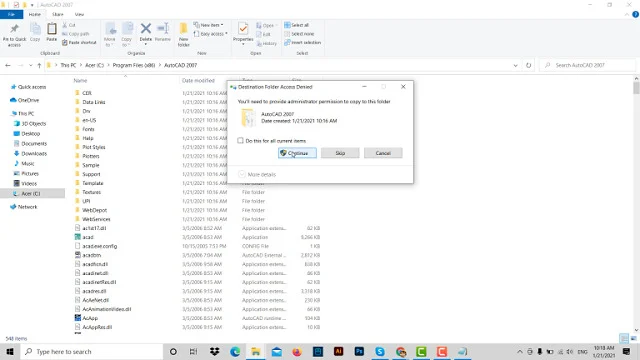The image size is (640, 360).
Task: Open Dropbox from taskbar
Action: (x=214, y=351)
